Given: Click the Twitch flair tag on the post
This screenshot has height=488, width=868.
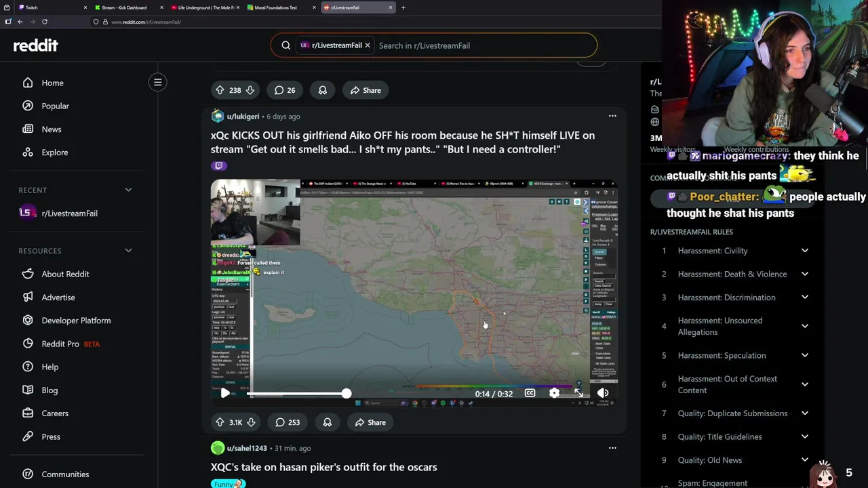Looking at the screenshot, I should click(218, 165).
